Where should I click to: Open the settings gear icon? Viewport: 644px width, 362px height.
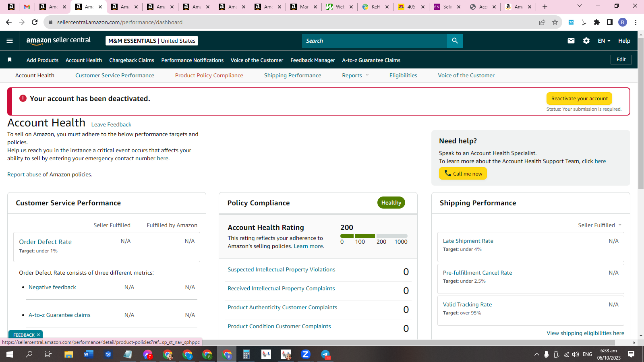tap(586, 41)
